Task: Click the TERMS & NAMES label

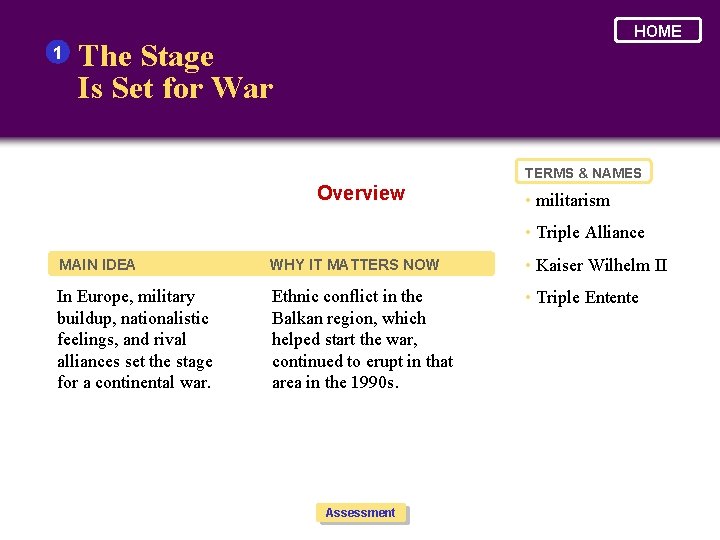Action: click(583, 173)
